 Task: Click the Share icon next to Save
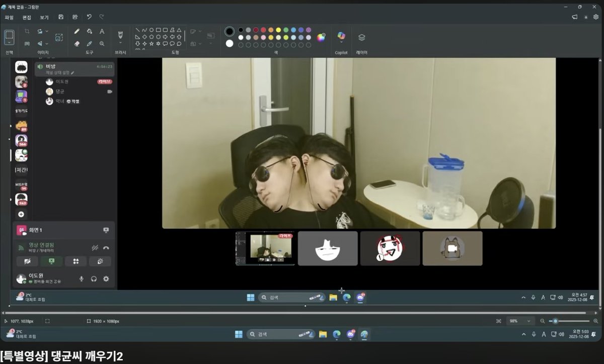pyautogui.click(x=75, y=17)
